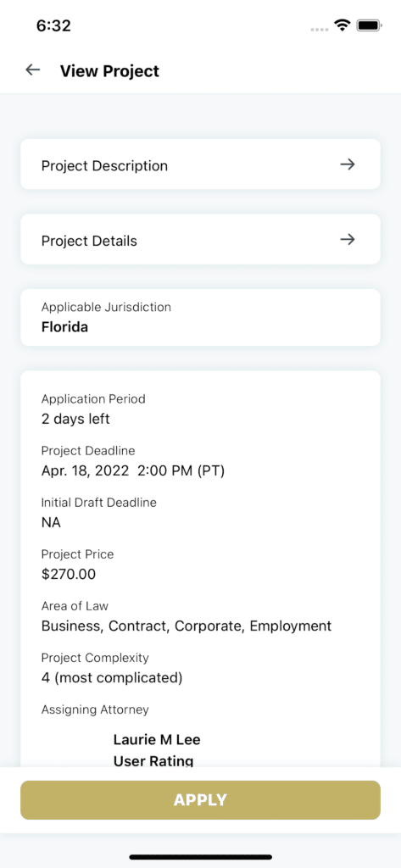Tap the cellular signal dots
This screenshot has height=868, width=401.
point(320,28)
